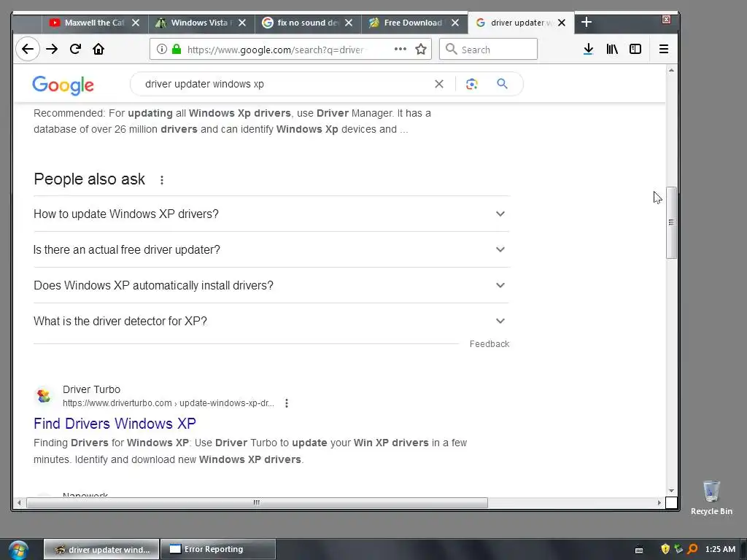
Task: Open the Recycle Bin on the desktop
Action: [x=711, y=497]
